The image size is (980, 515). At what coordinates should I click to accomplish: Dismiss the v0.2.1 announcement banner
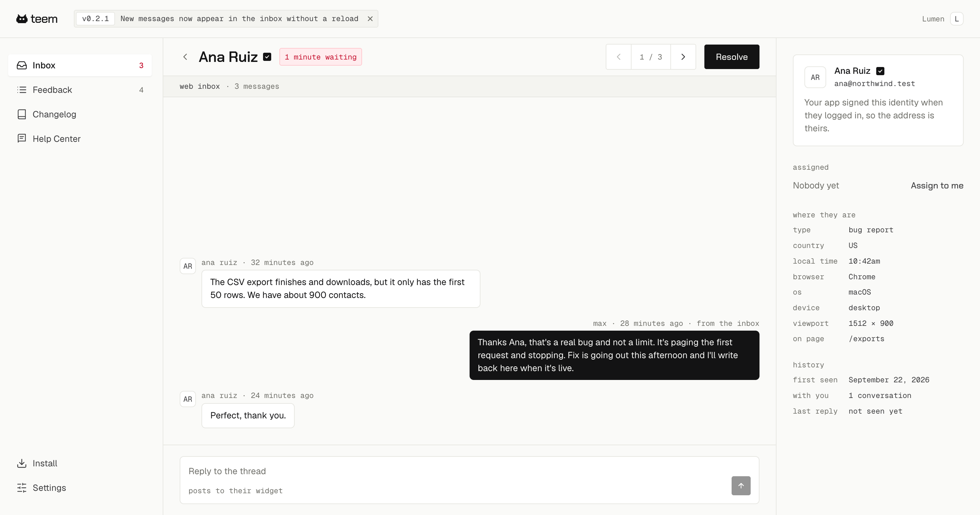tap(370, 19)
